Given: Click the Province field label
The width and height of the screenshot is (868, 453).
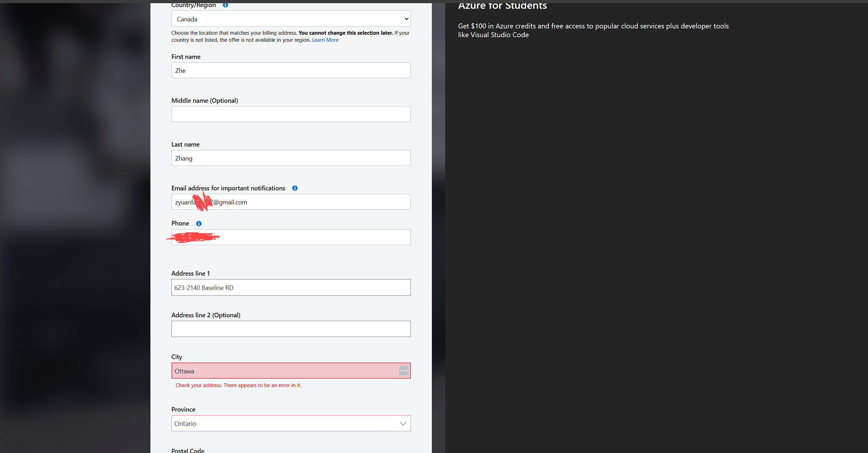Looking at the screenshot, I should (x=183, y=410).
